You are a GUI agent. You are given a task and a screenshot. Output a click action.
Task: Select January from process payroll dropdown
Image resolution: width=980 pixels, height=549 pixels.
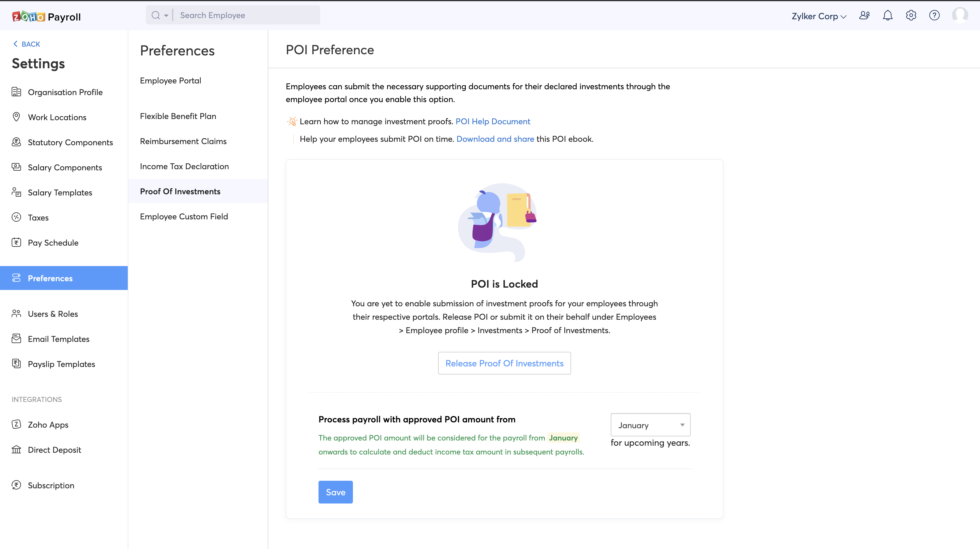650,424
